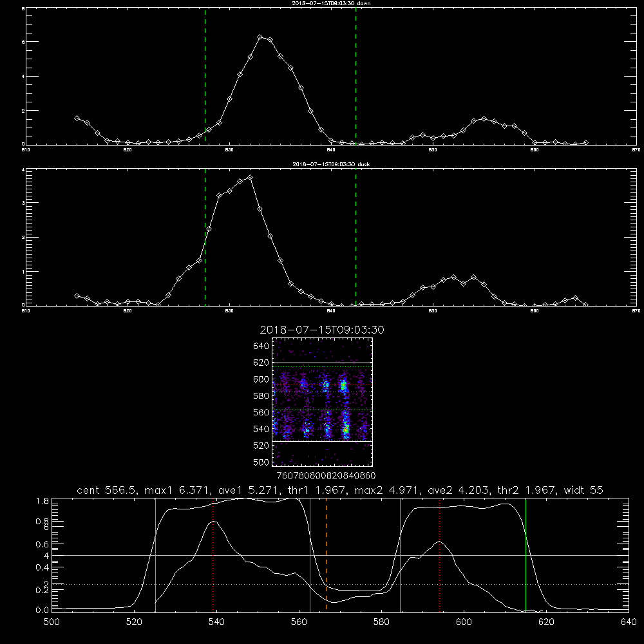
Task: Click the '620' label on the heatmap y-axis
Action: pyautogui.click(x=261, y=363)
